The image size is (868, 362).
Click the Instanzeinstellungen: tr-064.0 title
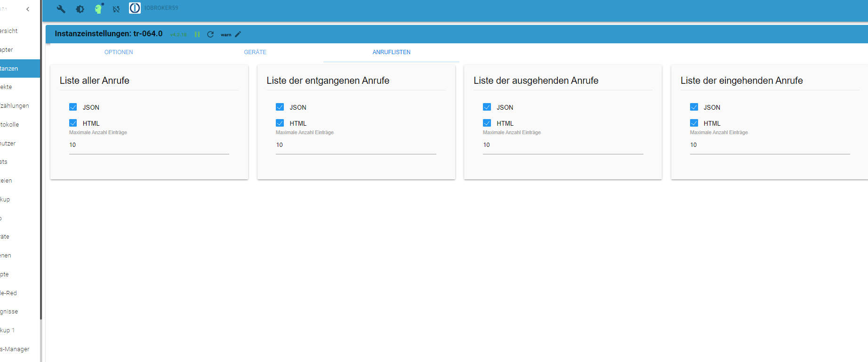(109, 34)
